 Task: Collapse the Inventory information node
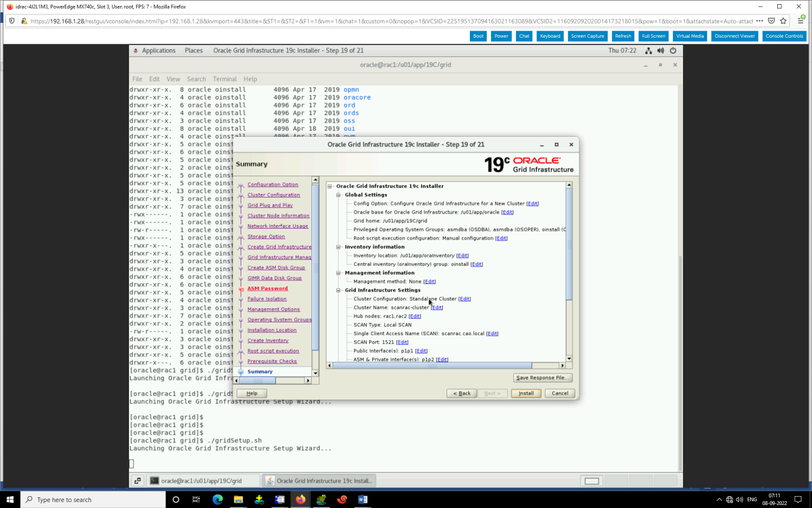[339, 247]
